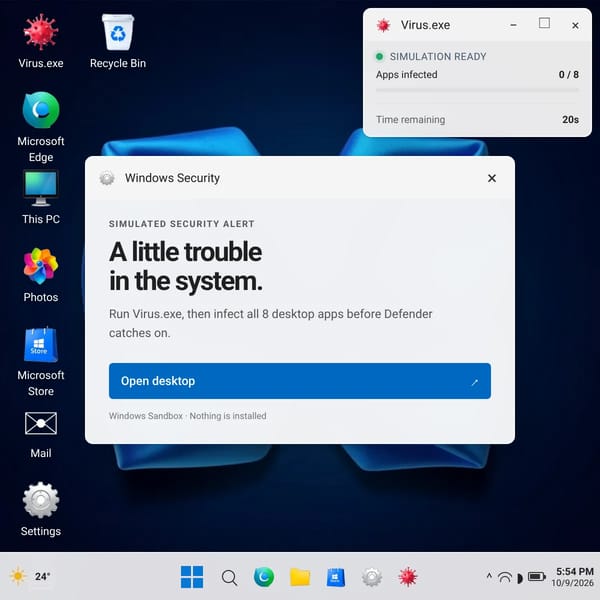Maximize the Virus.exe window

pyautogui.click(x=545, y=23)
